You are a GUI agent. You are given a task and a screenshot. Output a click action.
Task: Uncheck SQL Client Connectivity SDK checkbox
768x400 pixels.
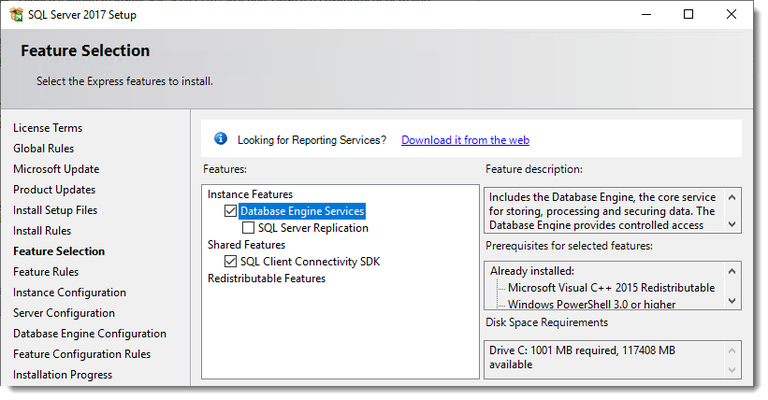coord(230,261)
